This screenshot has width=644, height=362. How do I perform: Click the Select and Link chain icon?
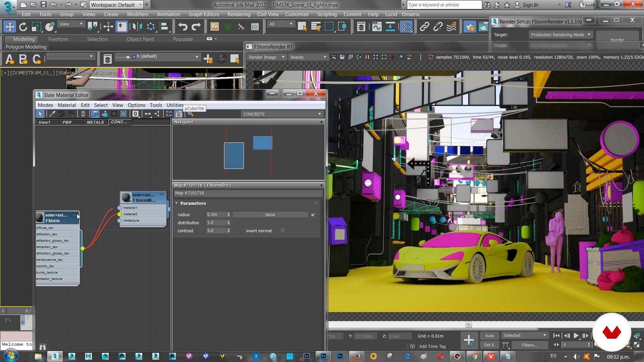click(x=424, y=27)
